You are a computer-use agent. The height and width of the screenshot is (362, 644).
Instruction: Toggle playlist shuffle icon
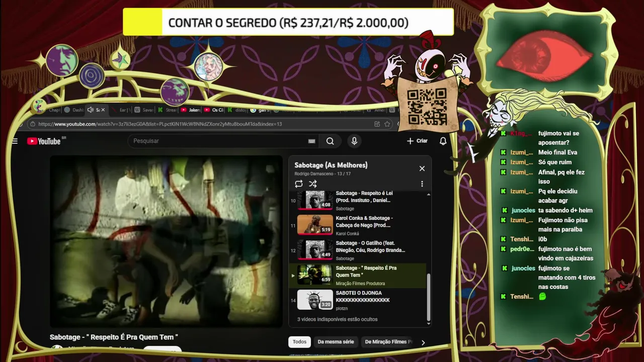coord(313,184)
